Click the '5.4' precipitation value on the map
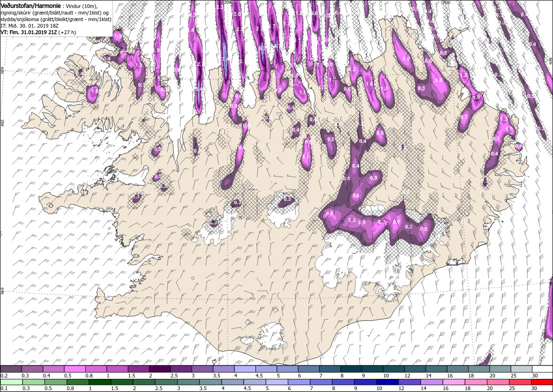Viewport: 553px width, 392px height. (199, 89)
